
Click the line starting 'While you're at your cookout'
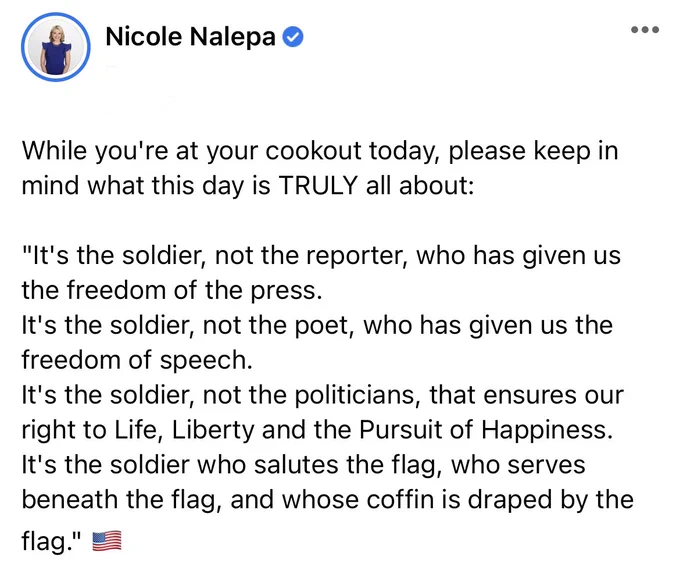click(320, 151)
